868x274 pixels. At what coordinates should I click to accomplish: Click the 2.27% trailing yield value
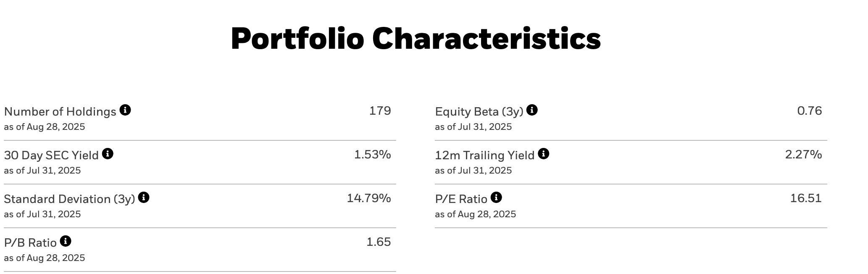pos(803,155)
